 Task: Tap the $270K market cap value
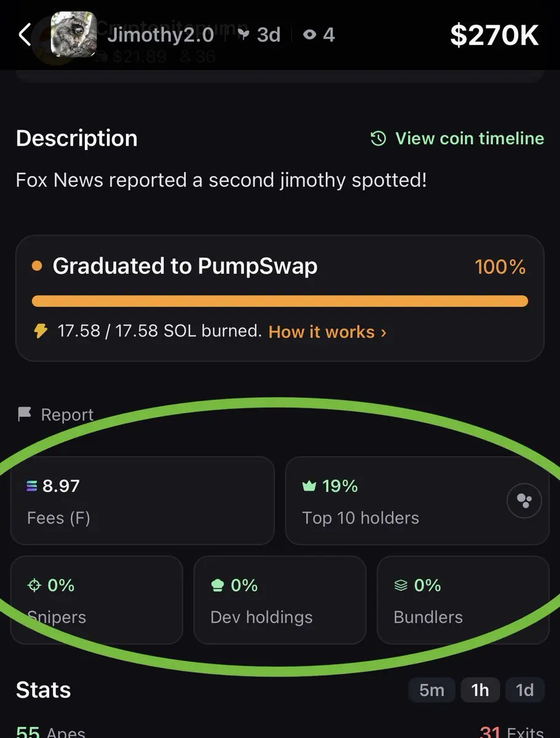[x=495, y=36]
